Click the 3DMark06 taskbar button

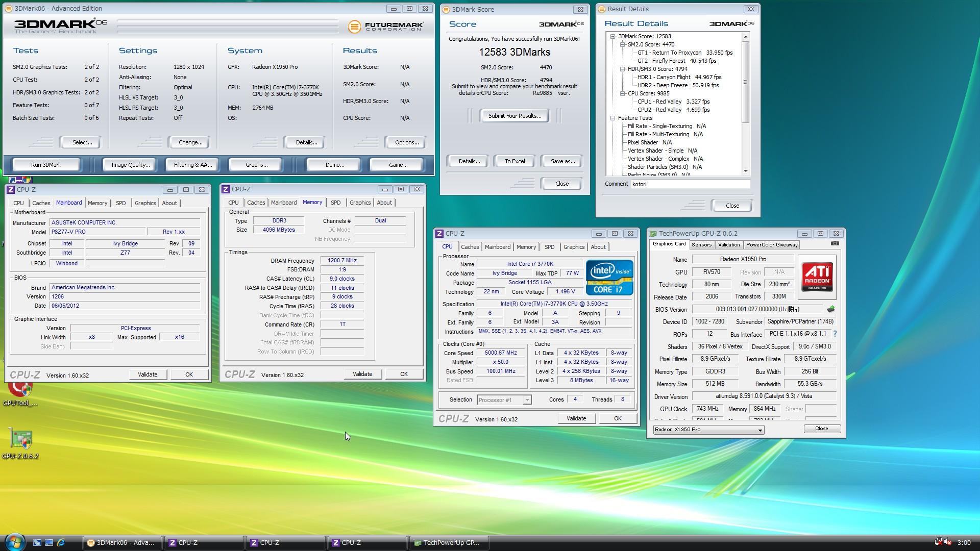coord(122,543)
